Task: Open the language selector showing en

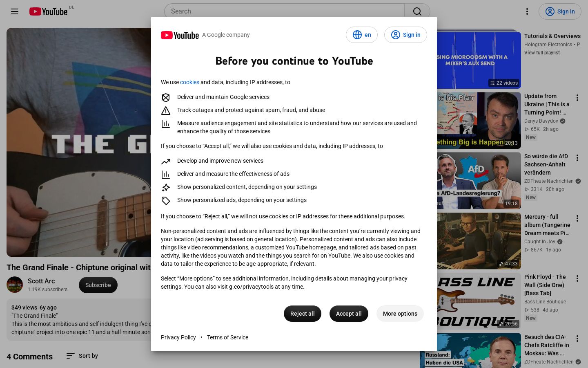Action: (362, 35)
